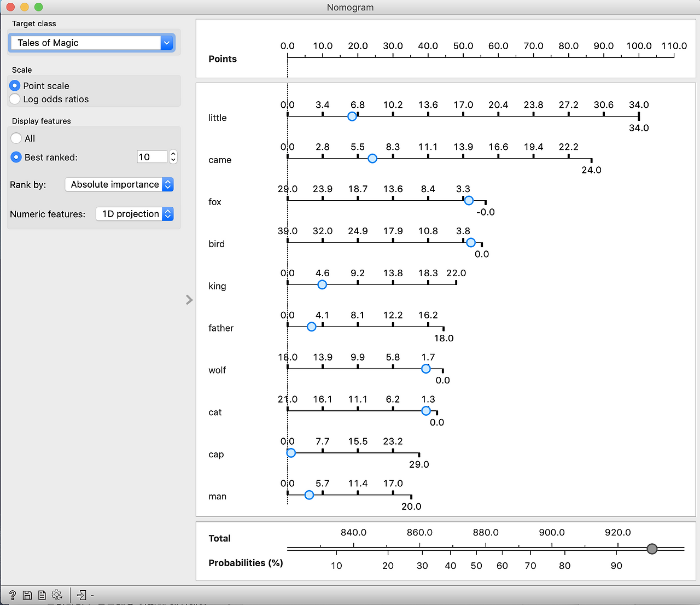Click the macOS yellow minimize window button
The height and width of the screenshot is (605, 700).
pos(24,7)
